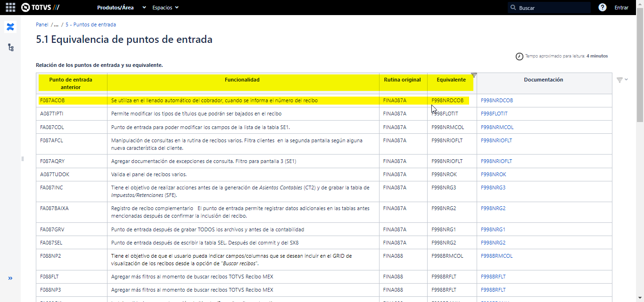
Task: Expand the sidebar with double-chevron icon
Action: click(x=10, y=278)
